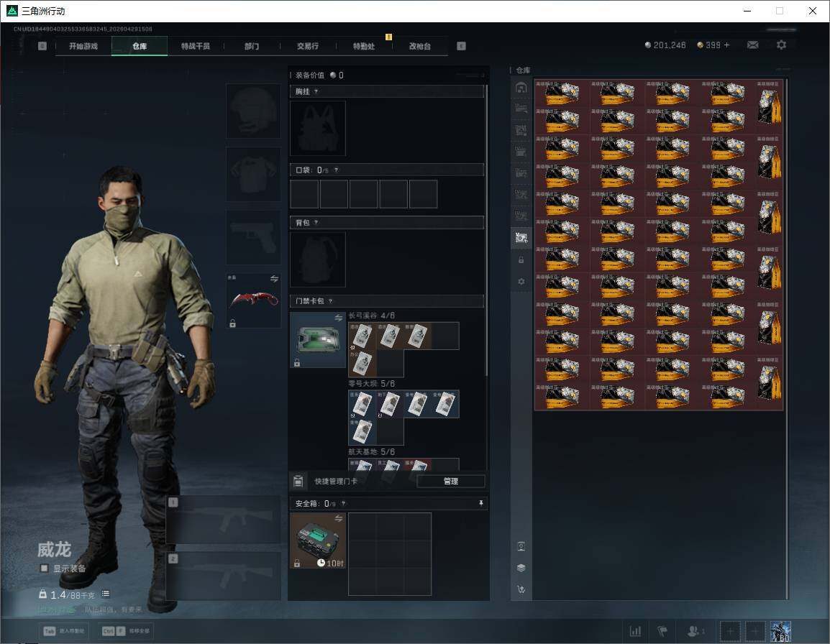830x644 pixels.
Task: Click the help icon next to 口袋
Action: point(336,170)
